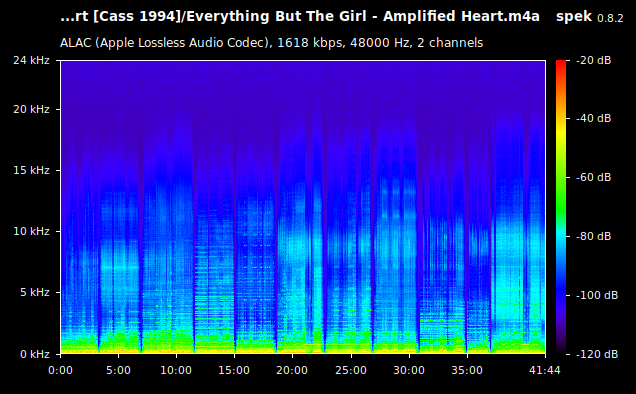This screenshot has height=394, width=636.
Task: Click the ALAC codec information line
Action: 271,43
